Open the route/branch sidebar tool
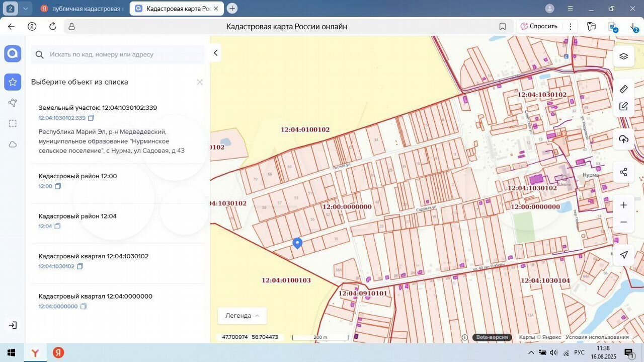The height and width of the screenshot is (362, 644). (13, 103)
